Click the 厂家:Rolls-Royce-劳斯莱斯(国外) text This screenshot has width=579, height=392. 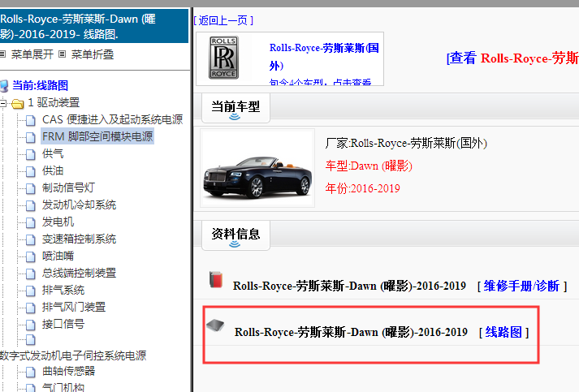(406, 143)
